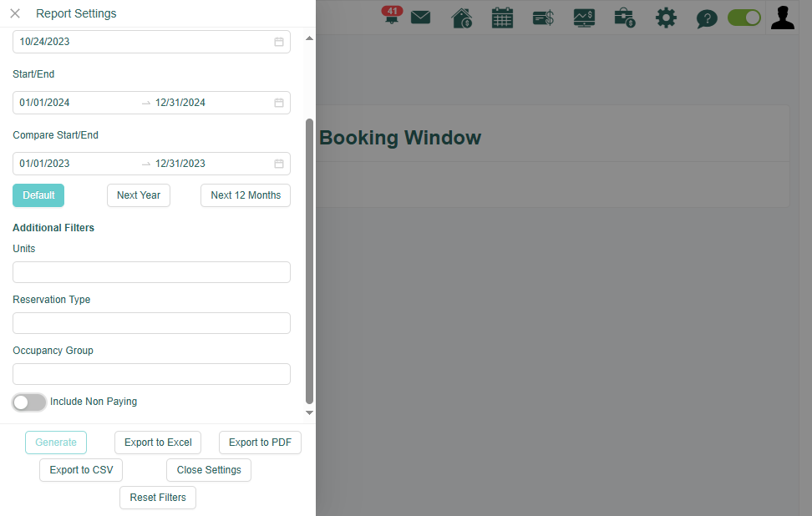Image resolution: width=812 pixels, height=516 pixels.
Task: Click the settings panel scrollbar thumb
Action: (x=309, y=261)
